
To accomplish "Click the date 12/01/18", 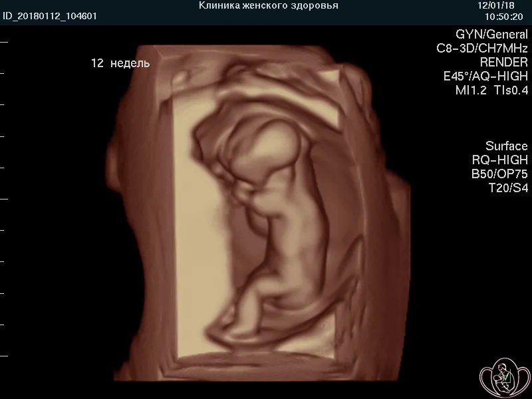I will coord(495,5).
